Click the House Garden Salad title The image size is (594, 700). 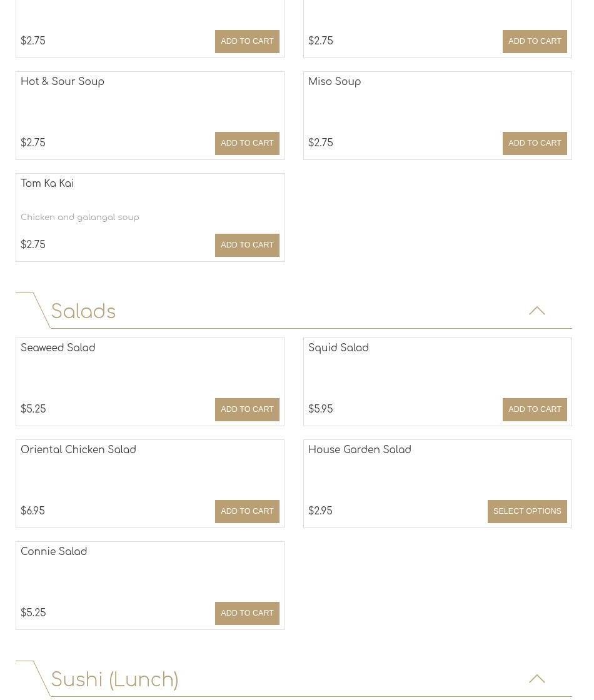point(360,450)
